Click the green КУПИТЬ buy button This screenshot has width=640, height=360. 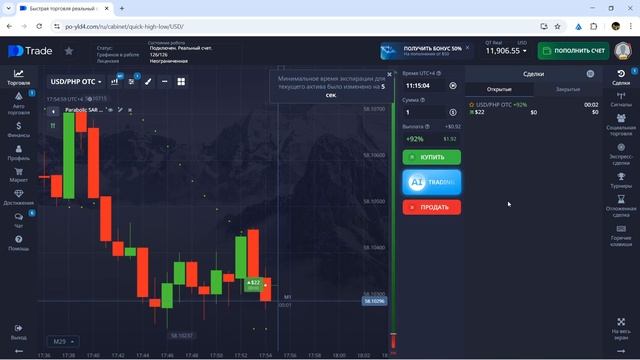click(431, 157)
